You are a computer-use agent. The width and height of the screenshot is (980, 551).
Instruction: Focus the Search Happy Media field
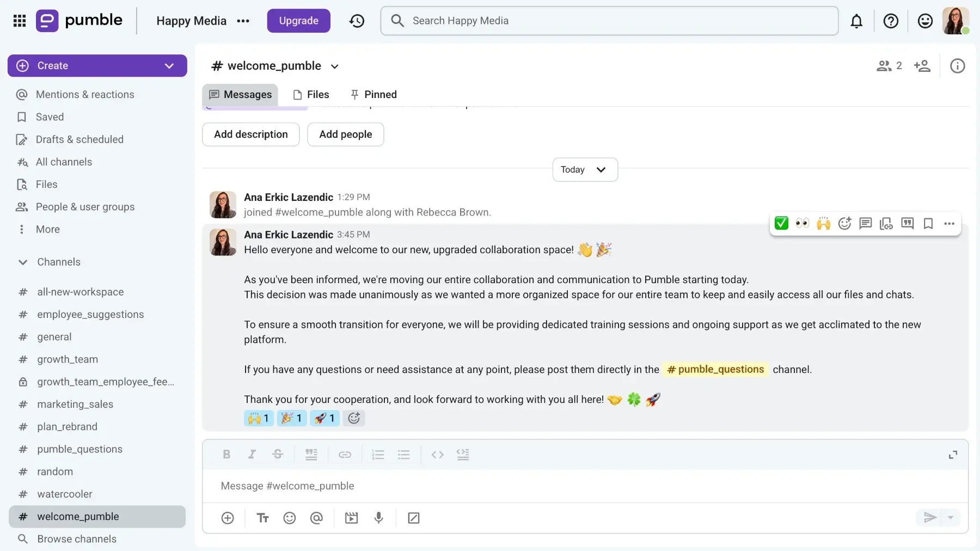(x=609, y=21)
